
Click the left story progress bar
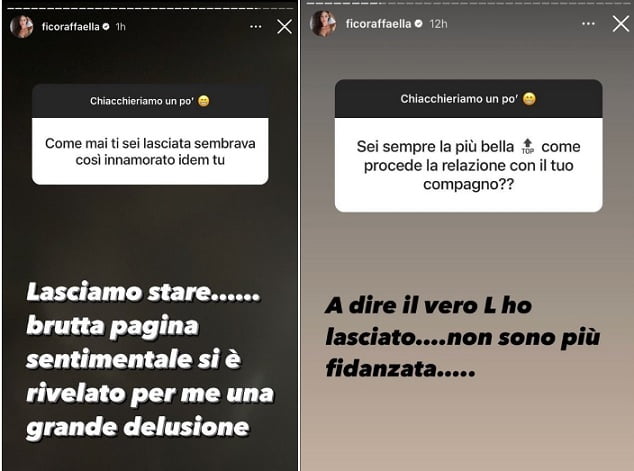(148, 8)
